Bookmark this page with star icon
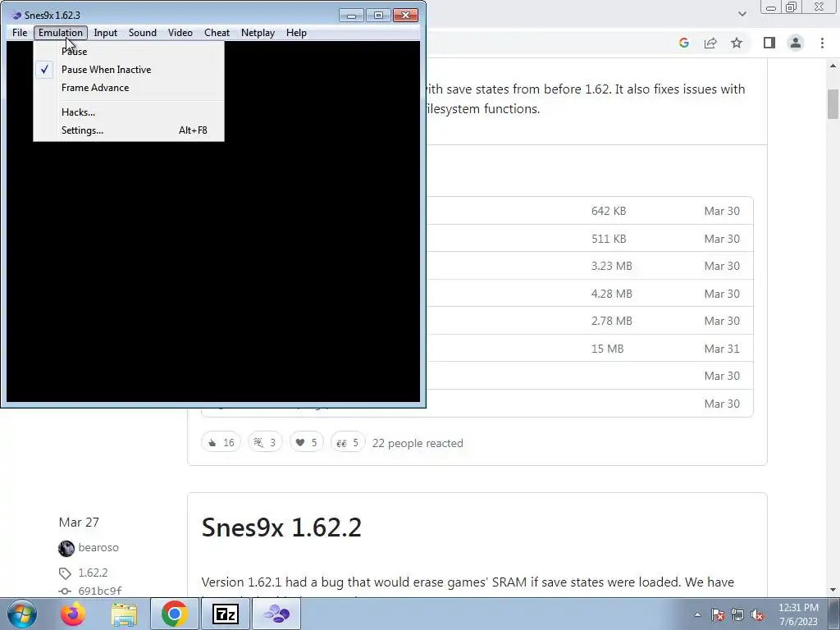Viewport: 840px width, 630px height. coord(737,43)
